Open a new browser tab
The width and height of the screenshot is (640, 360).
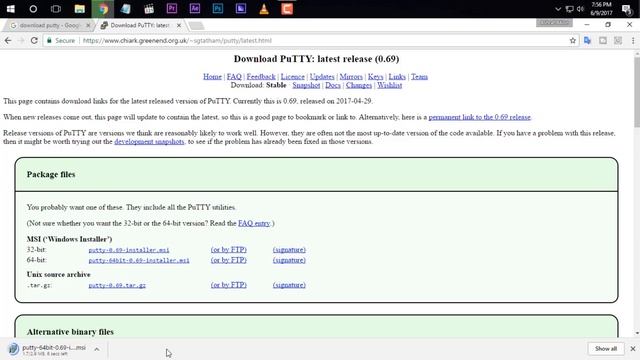pos(196,26)
